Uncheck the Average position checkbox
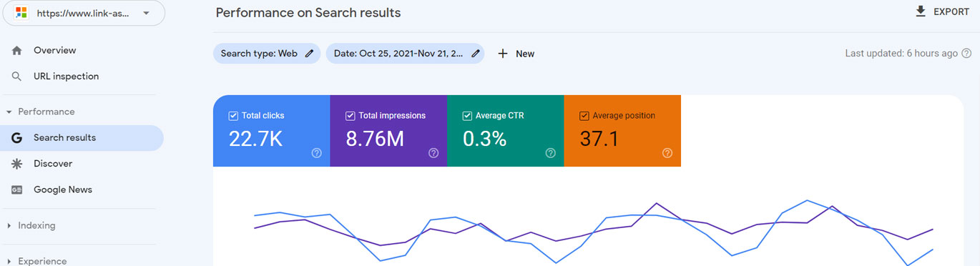Screen dimensions: 980x266 click(584, 116)
